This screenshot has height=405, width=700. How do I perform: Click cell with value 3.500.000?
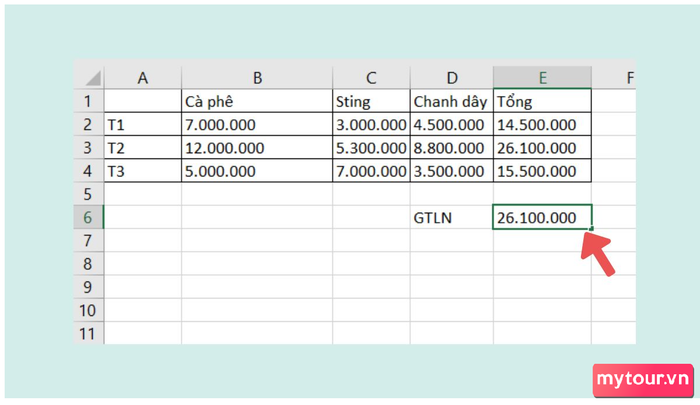452,171
